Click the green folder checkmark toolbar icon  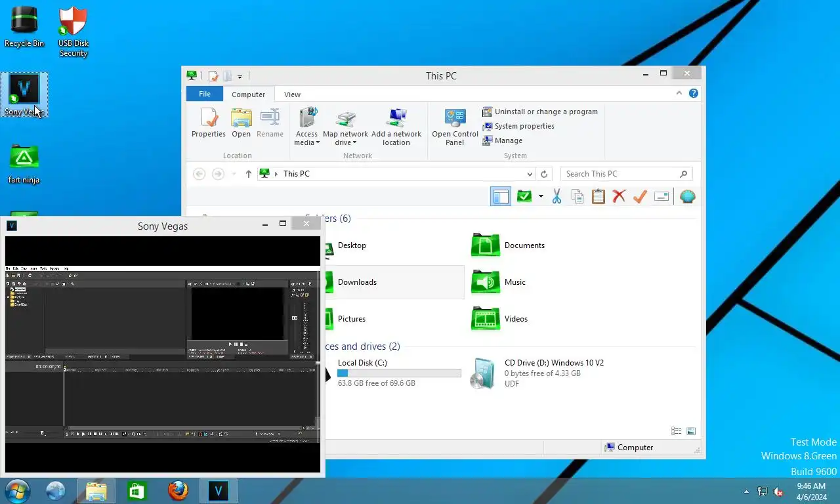(524, 196)
